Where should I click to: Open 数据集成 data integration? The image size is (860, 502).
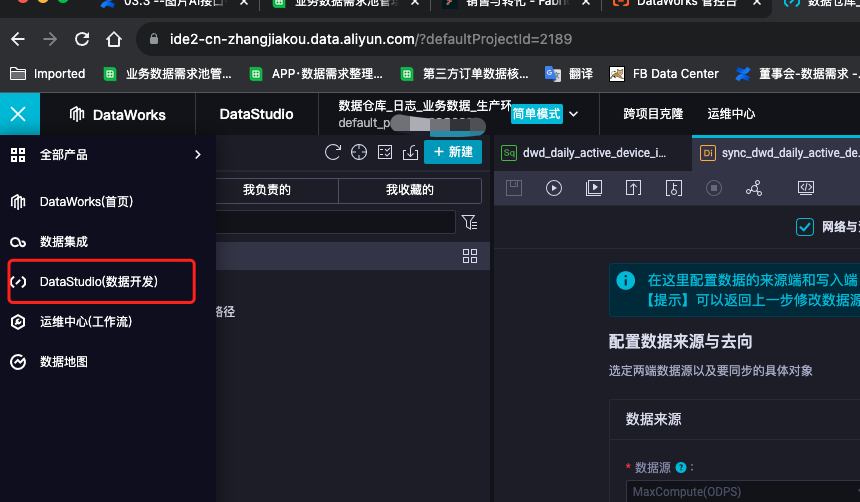(64, 241)
